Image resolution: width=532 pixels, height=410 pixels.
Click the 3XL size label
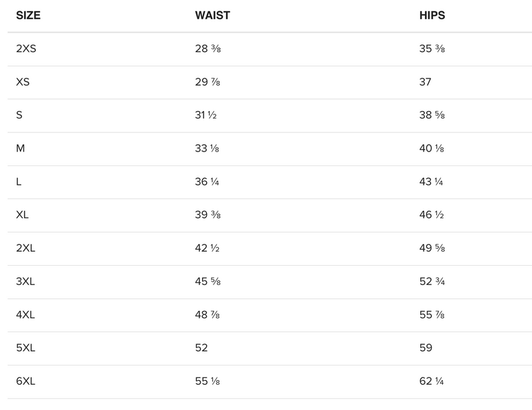click(x=25, y=282)
